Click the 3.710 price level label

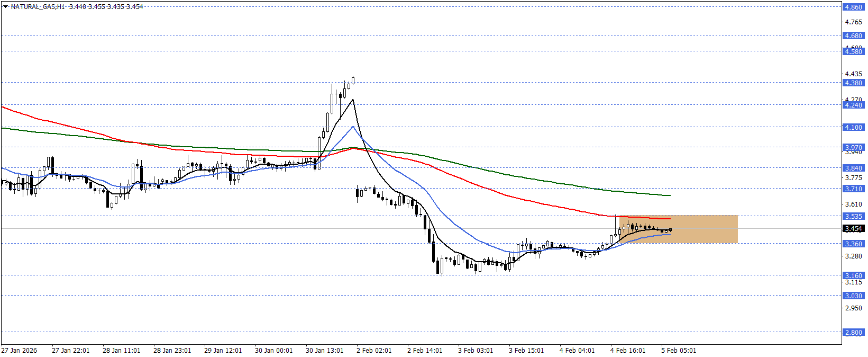point(853,189)
